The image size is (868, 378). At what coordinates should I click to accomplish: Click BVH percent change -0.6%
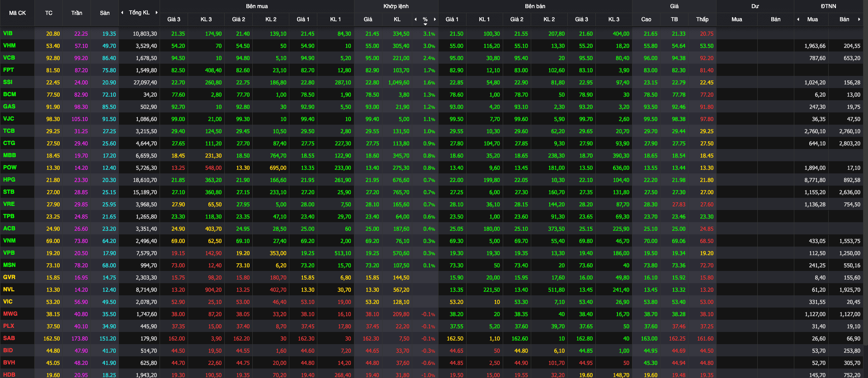(428, 363)
